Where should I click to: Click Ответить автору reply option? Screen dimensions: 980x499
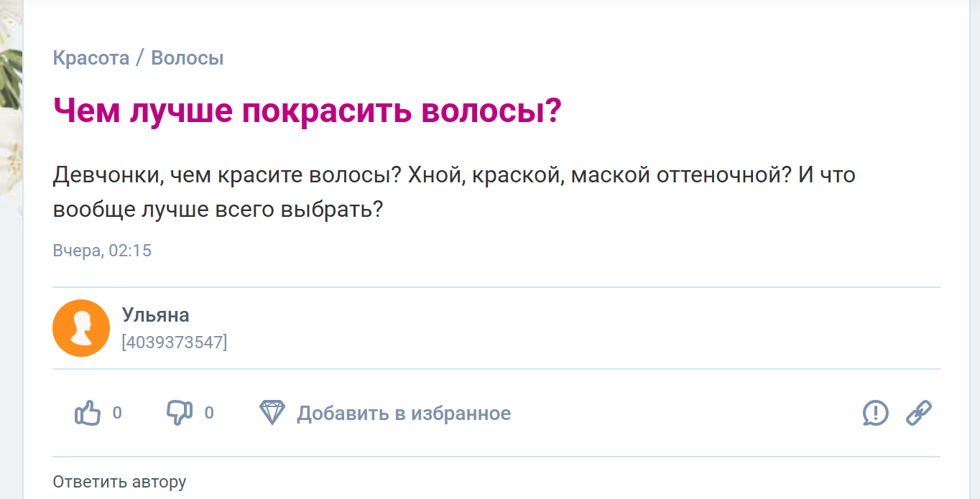tap(119, 482)
